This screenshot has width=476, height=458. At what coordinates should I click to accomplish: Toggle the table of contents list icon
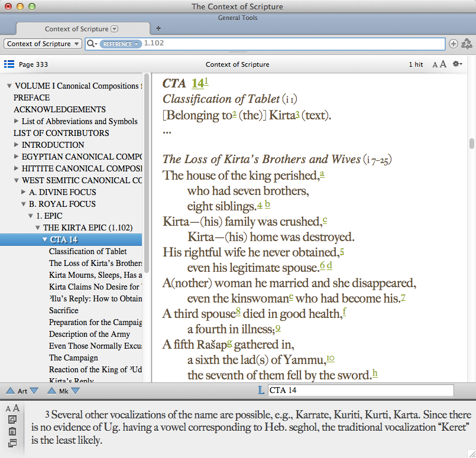(x=9, y=64)
